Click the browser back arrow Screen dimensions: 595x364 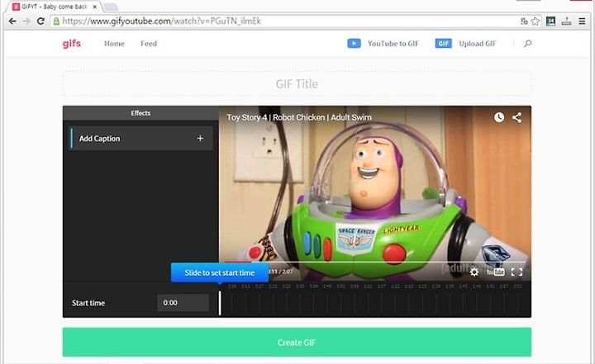pyautogui.click(x=12, y=21)
